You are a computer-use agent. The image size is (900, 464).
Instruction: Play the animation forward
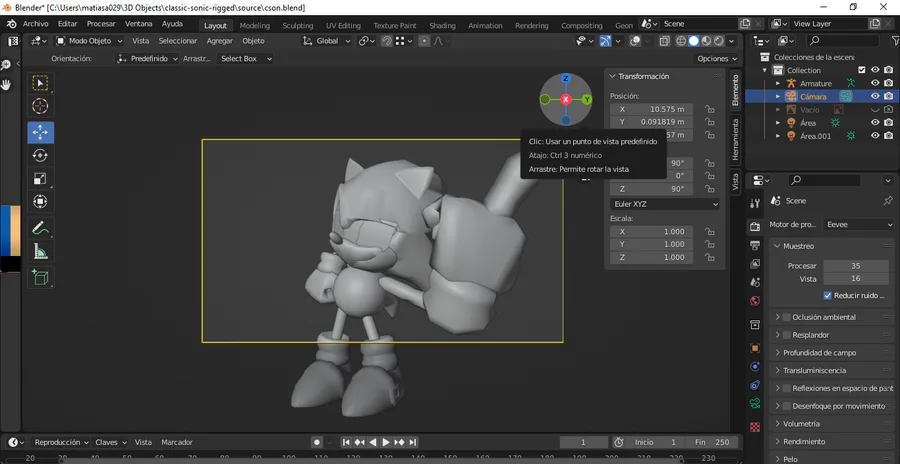coord(386,442)
